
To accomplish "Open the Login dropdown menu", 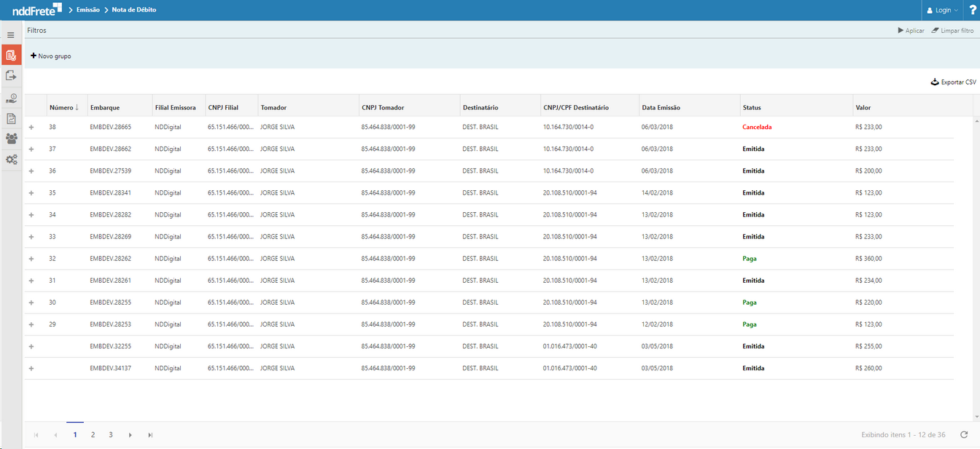I will click(x=942, y=10).
